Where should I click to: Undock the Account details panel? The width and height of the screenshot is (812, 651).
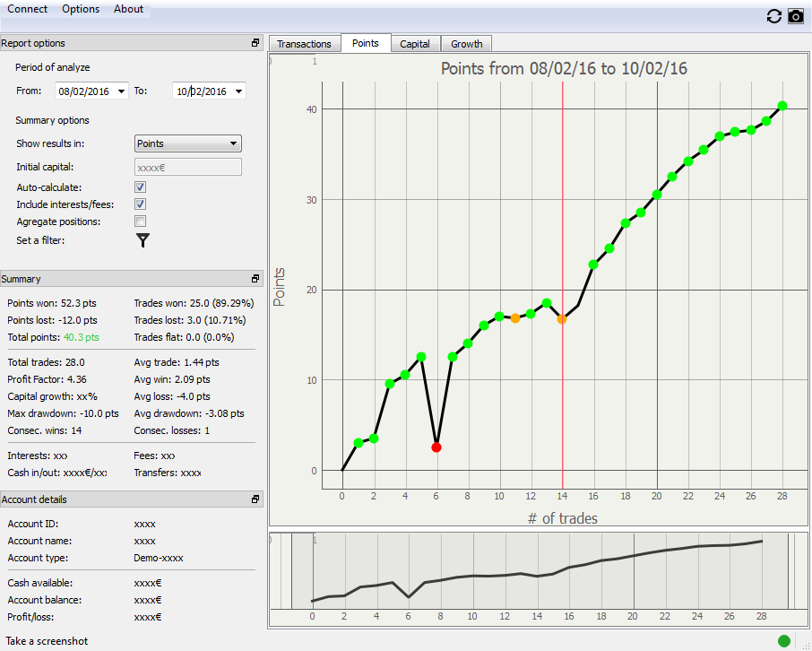(x=255, y=499)
